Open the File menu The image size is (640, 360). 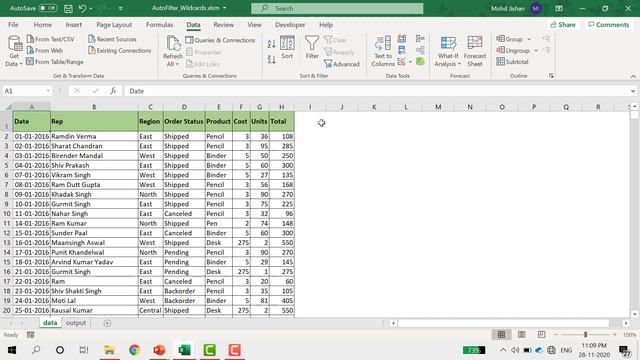(x=13, y=24)
